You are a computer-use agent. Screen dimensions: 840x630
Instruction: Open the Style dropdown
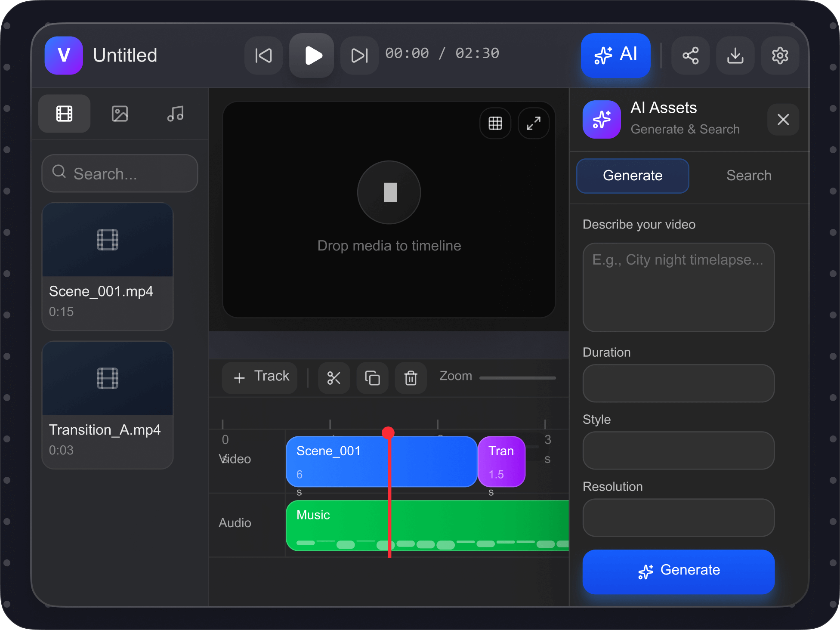click(678, 450)
